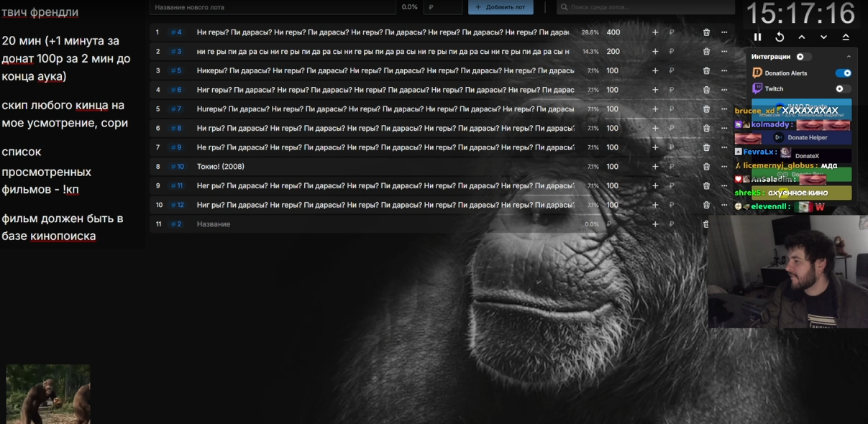Add amount with plus on lot #3
This screenshot has width=868, height=424.
[x=655, y=52]
